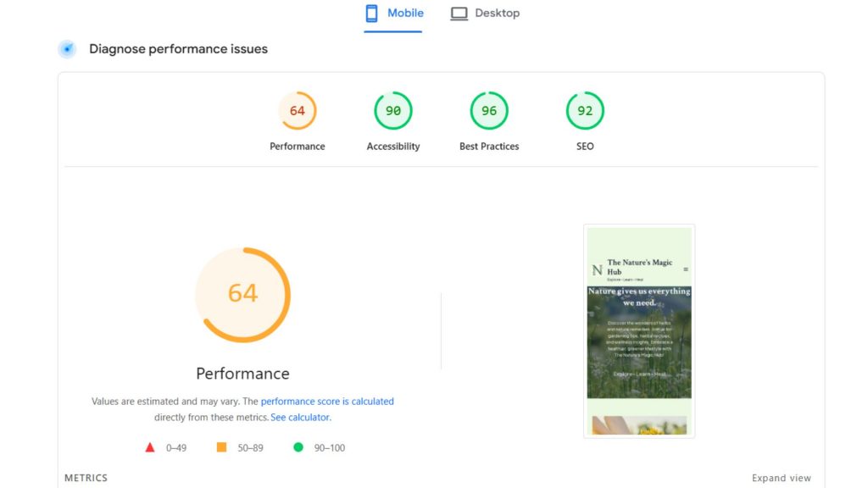Open the mobile page screenshot thumbnail
This screenshot has width=868, height=488.
[639, 330]
